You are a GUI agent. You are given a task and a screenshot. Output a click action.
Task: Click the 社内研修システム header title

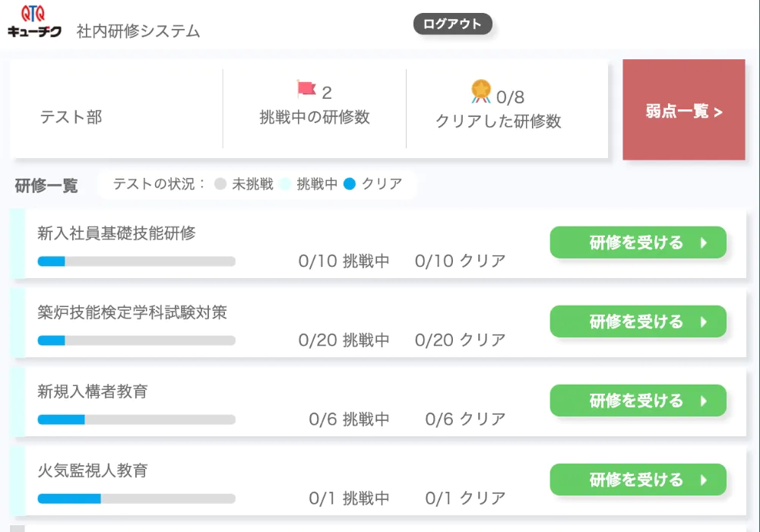point(138,31)
